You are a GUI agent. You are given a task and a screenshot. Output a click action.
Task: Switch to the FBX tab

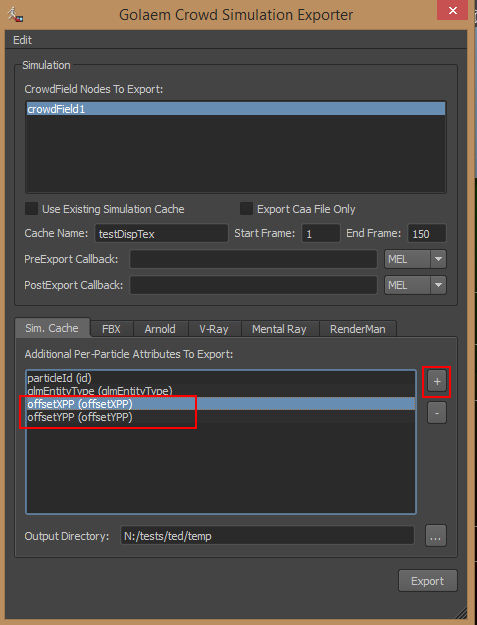[112, 329]
